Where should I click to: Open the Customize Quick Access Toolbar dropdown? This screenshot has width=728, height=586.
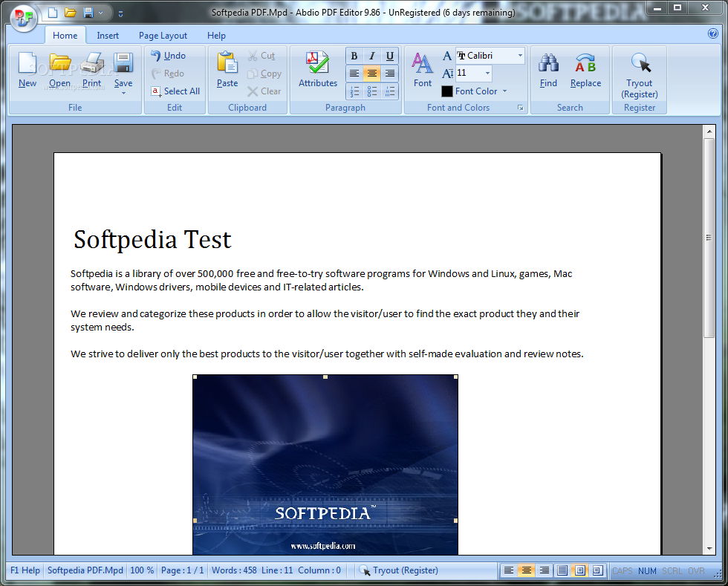(120, 14)
